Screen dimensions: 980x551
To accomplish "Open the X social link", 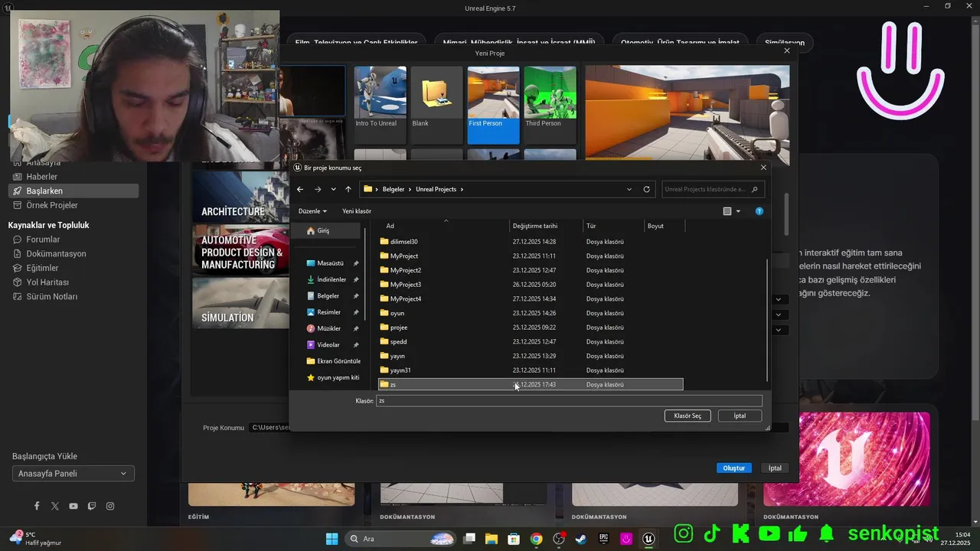I will (x=55, y=506).
